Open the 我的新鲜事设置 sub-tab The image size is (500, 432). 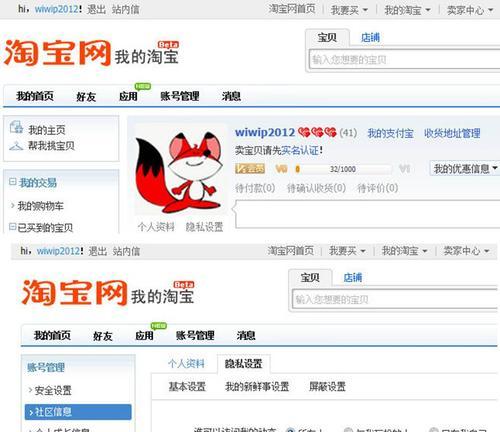coord(257,386)
